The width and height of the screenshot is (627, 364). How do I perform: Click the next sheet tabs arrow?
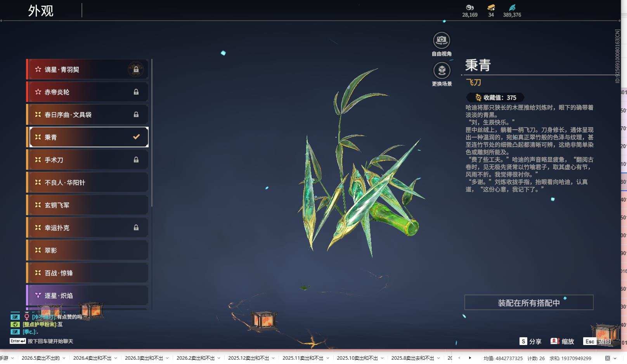tap(470, 358)
